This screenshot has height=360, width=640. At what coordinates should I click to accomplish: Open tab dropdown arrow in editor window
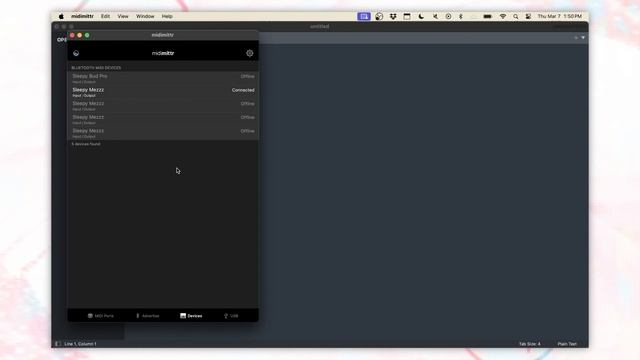[583, 38]
